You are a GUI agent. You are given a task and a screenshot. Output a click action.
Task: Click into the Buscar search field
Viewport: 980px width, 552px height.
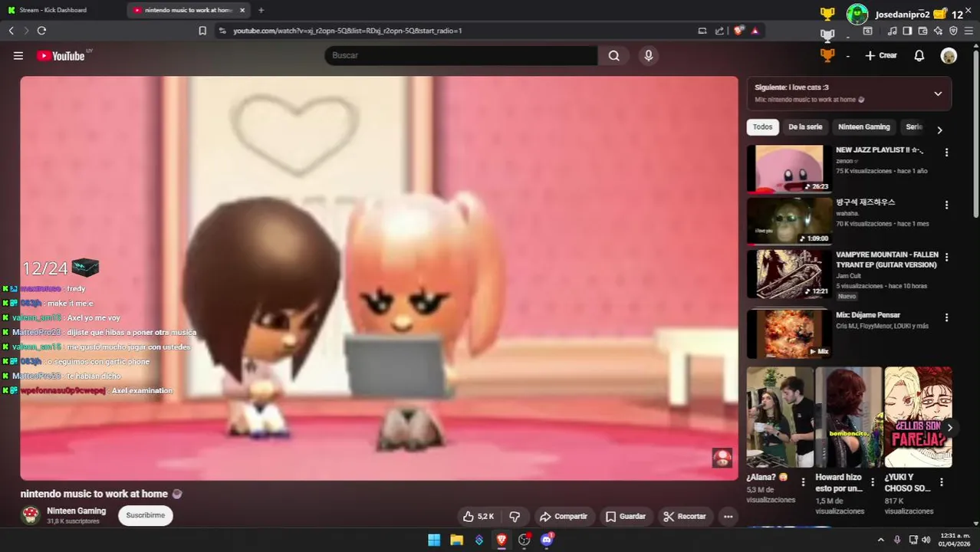click(461, 55)
